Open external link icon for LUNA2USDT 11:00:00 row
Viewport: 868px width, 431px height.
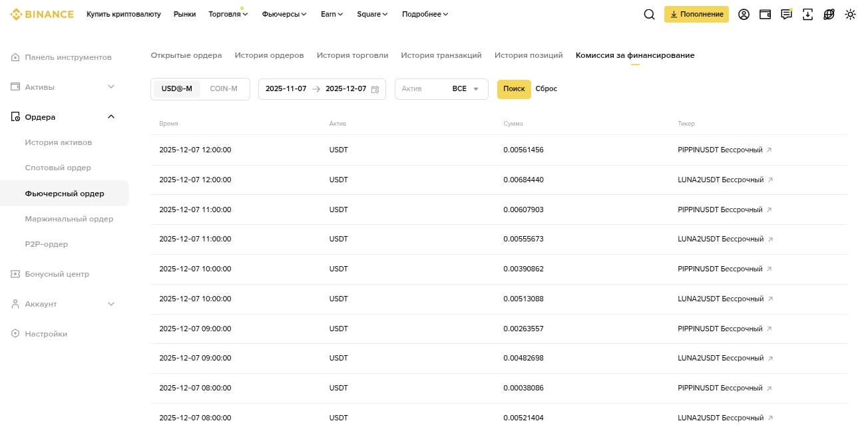[x=771, y=239]
